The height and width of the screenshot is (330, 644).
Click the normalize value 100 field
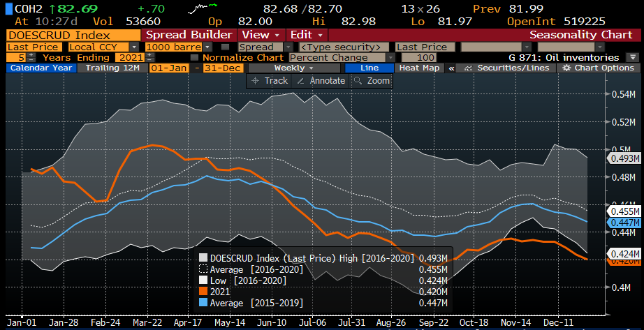click(x=419, y=57)
